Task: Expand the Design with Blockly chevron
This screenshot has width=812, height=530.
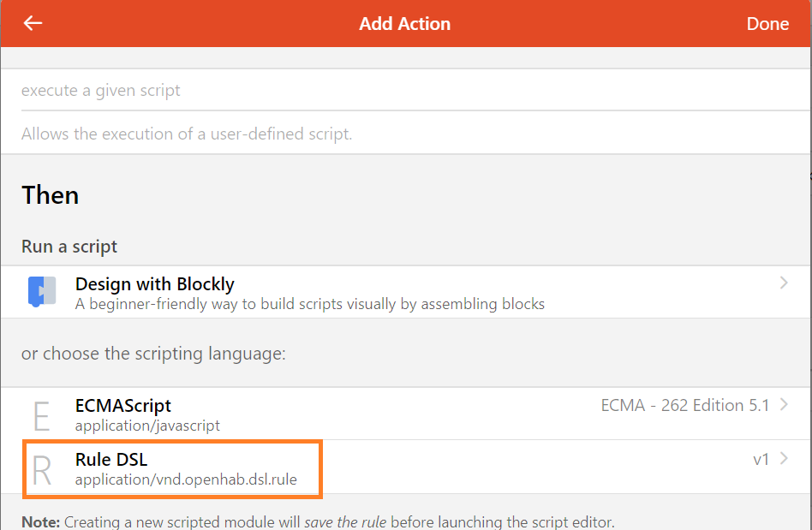Action: pyautogui.click(x=784, y=283)
